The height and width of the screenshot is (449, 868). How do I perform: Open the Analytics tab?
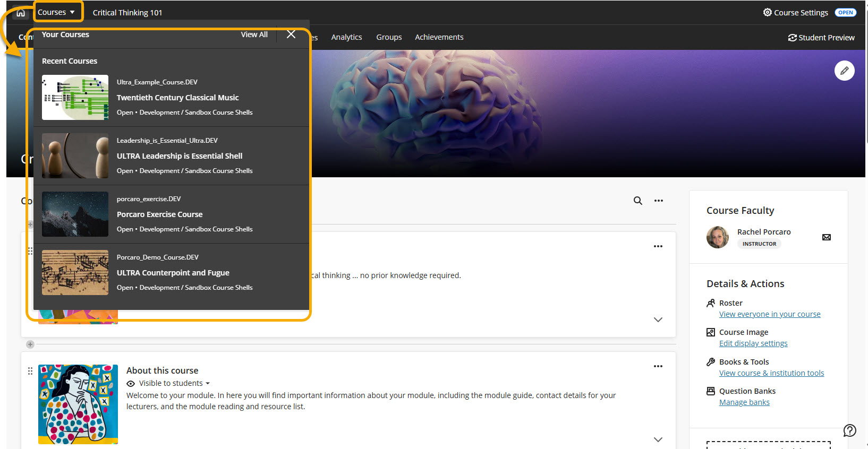pos(346,37)
